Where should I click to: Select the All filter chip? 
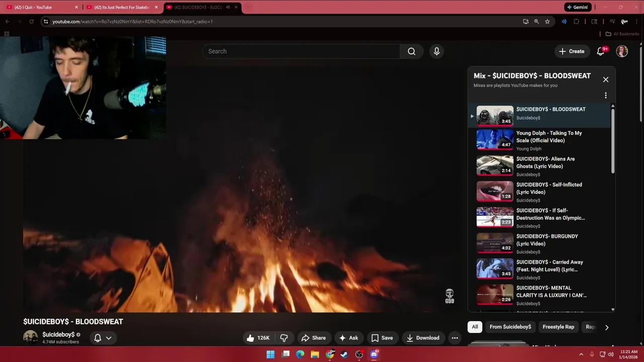pyautogui.click(x=474, y=327)
